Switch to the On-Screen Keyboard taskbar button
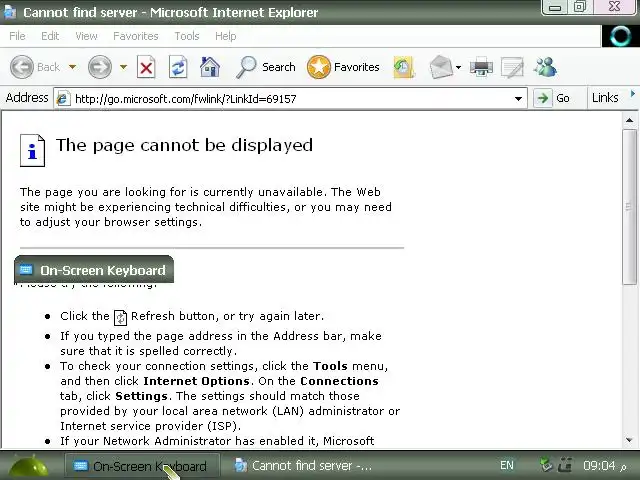640x480 pixels. [142, 466]
